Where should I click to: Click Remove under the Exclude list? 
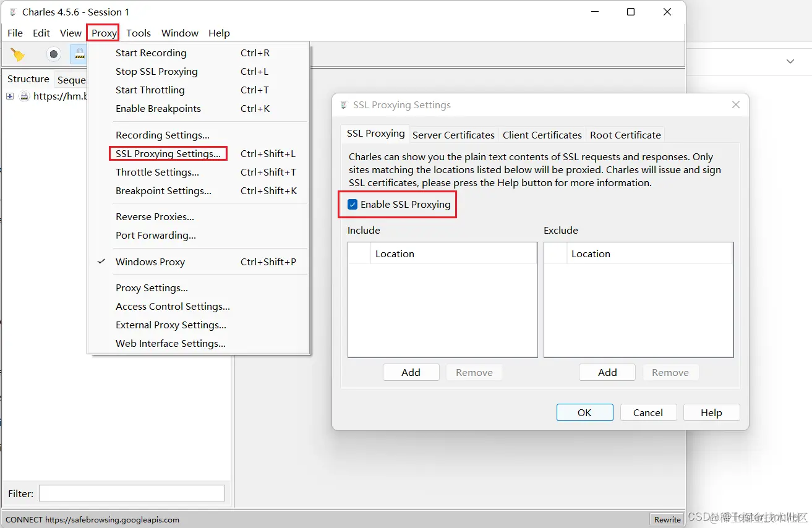[670, 372]
